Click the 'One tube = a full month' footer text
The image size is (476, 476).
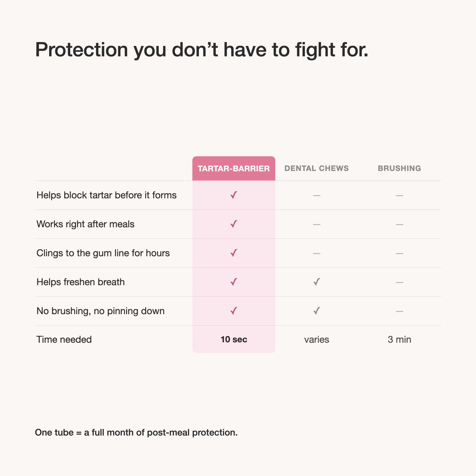click(x=136, y=433)
